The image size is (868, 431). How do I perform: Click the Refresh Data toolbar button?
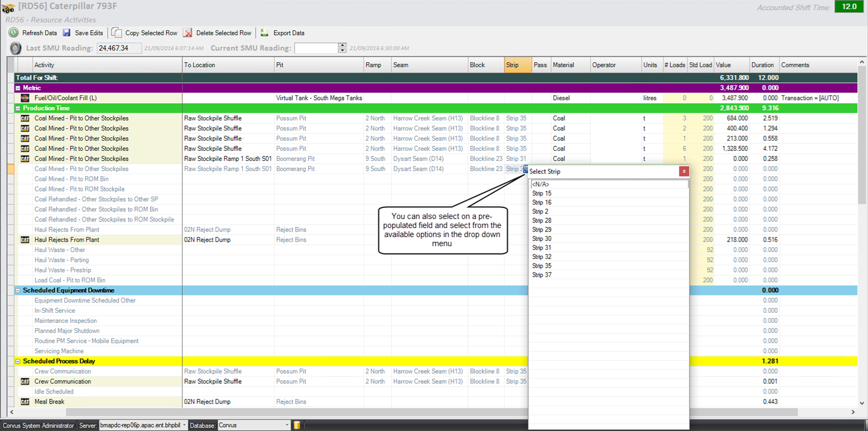click(32, 33)
